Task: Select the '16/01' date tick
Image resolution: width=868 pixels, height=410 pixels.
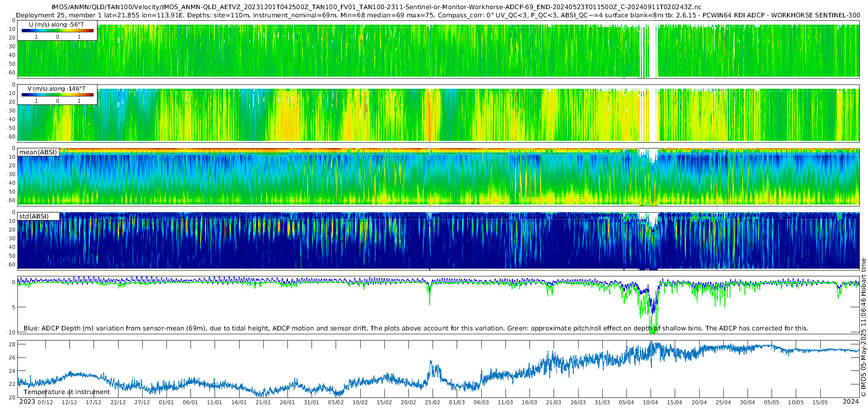Action: pyautogui.click(x=239, y=403)
